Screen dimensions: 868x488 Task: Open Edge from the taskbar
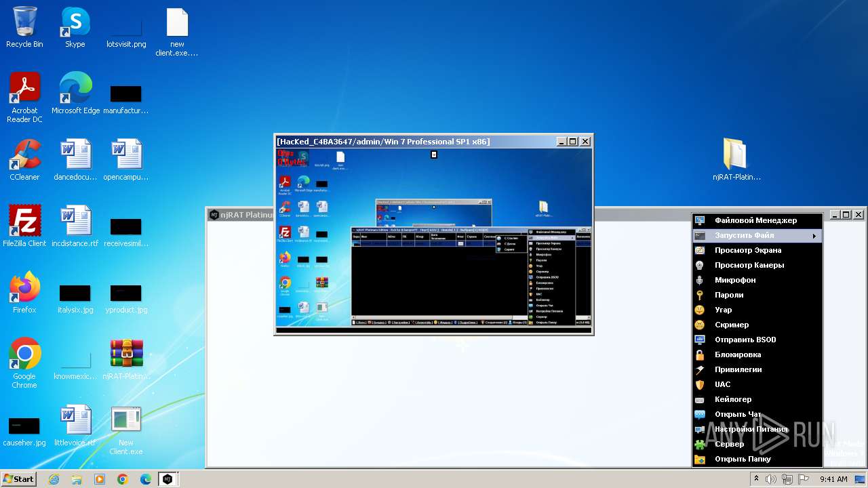pos(146,479)
